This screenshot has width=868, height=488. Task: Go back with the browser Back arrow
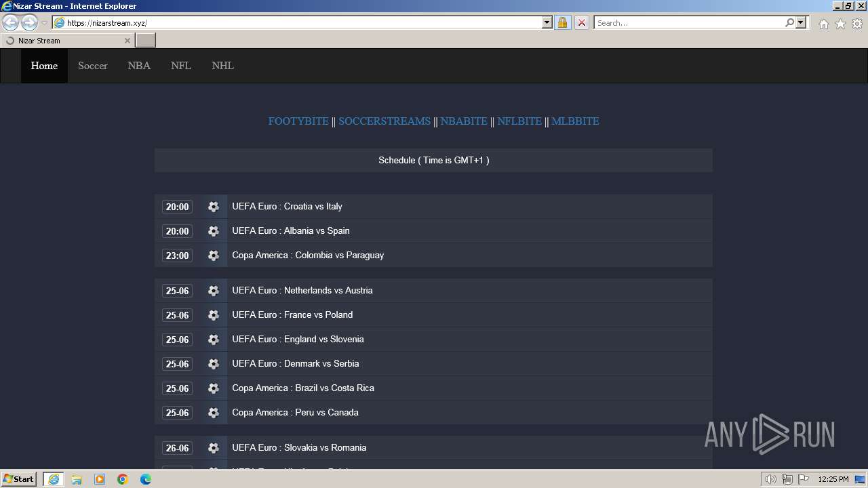(x=11, y=22)
